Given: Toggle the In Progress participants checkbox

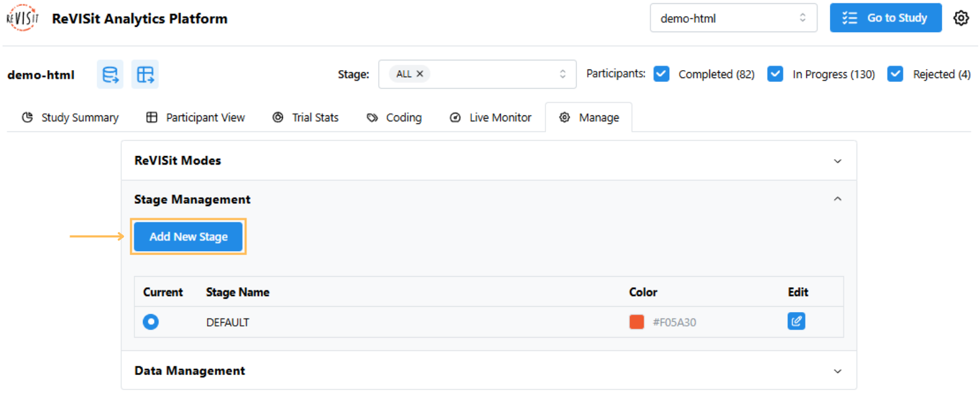Looking at the screenshot, I should pyautogui.click(x=775, y=74).
